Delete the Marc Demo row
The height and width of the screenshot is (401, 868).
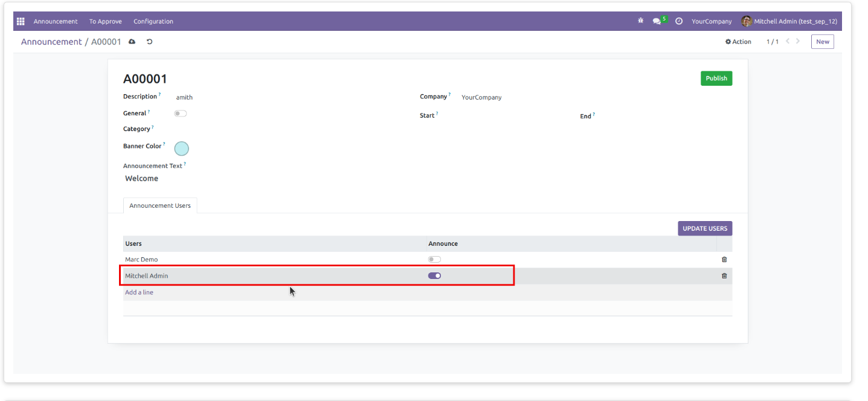pos(724,260)
